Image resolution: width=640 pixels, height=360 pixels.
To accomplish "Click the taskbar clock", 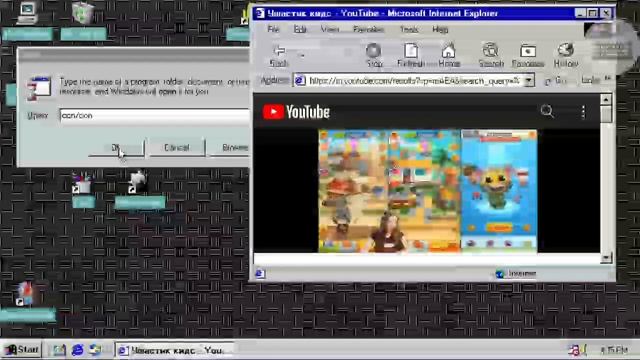I will tap(614, 350).
